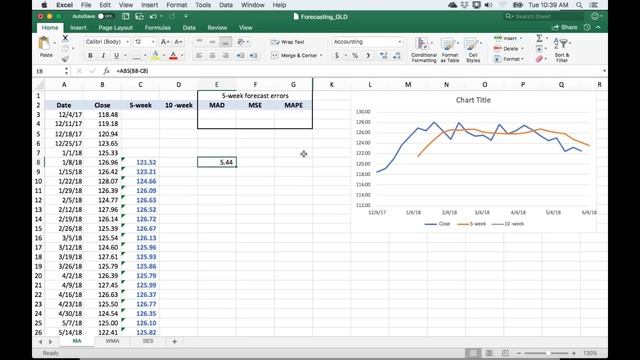Select the Format Painter brush icon
The width and height of the screenshot is (640, 360).
click(x=65, y=59)
